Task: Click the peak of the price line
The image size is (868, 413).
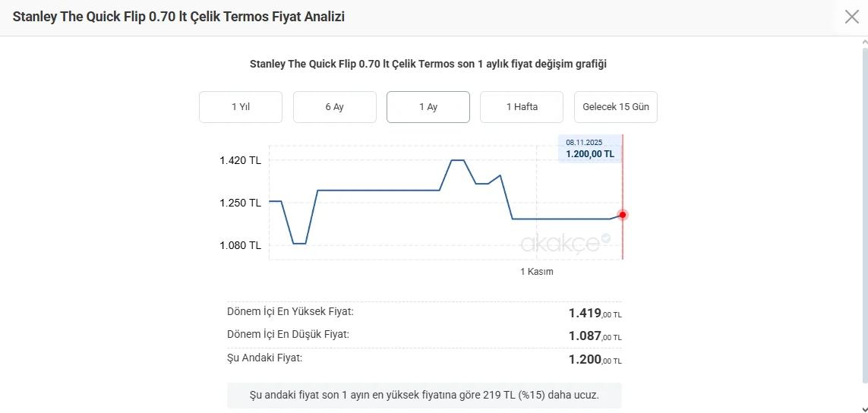Action: 457,160
